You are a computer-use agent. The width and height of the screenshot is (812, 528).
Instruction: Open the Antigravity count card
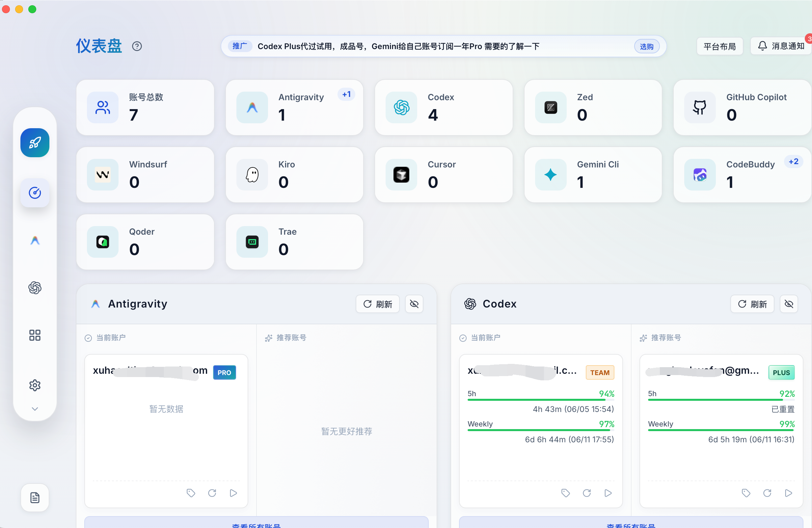click(x=294, y=107)
